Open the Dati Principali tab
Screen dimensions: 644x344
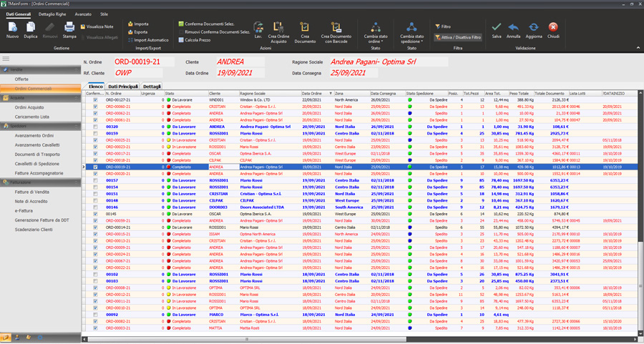pos(123,87)
